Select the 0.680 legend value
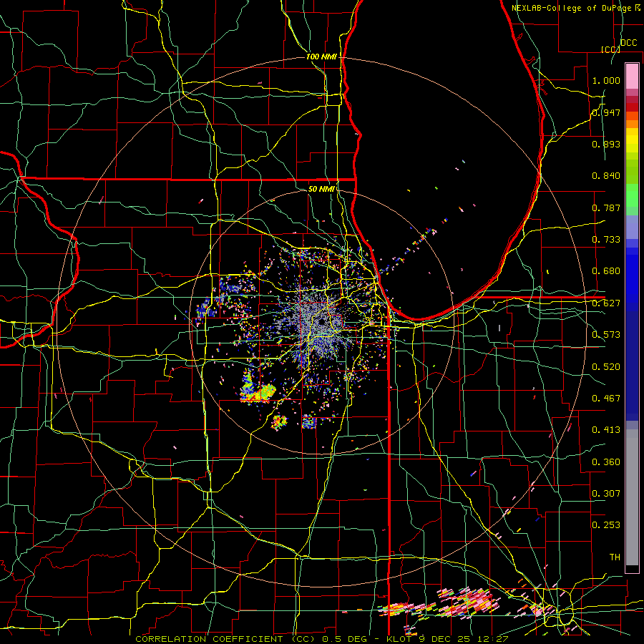This screenshot has width=644, height=644. (606, 271)
